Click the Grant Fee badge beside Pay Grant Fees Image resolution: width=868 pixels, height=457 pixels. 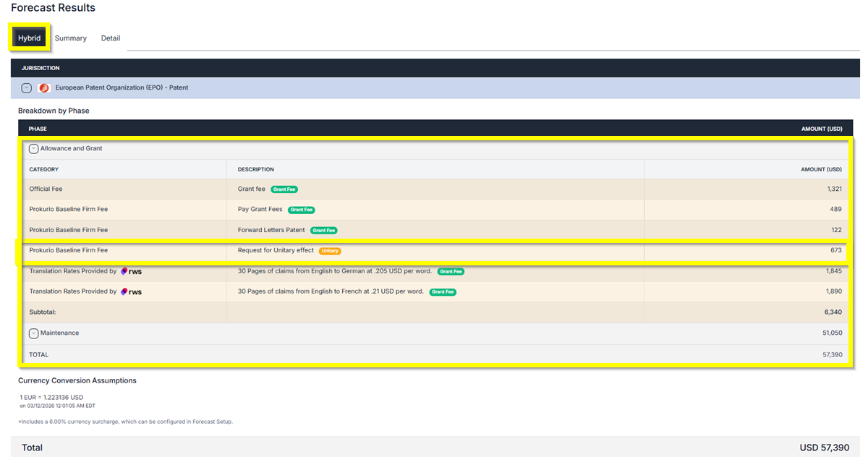coord(301,210)
